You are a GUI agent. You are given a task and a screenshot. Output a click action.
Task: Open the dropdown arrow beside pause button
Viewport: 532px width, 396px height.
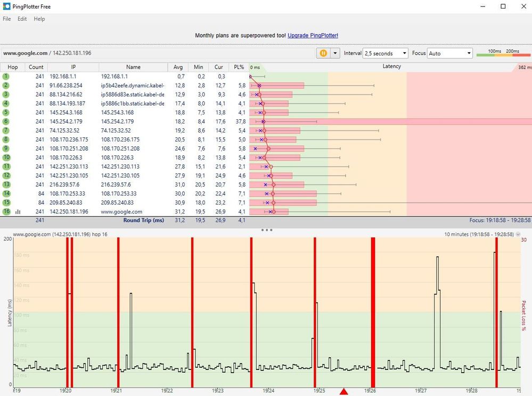335,53
